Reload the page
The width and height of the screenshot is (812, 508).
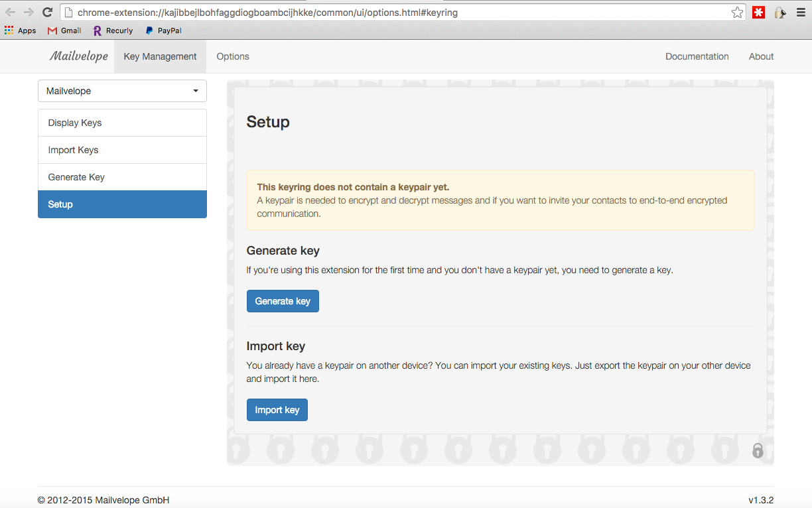pos(47,12)
